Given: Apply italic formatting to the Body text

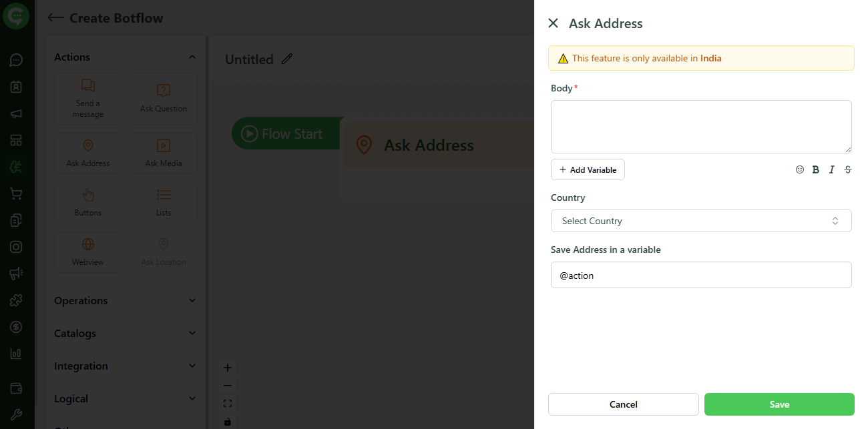Looking at the screenshot, I should (831, 169).
